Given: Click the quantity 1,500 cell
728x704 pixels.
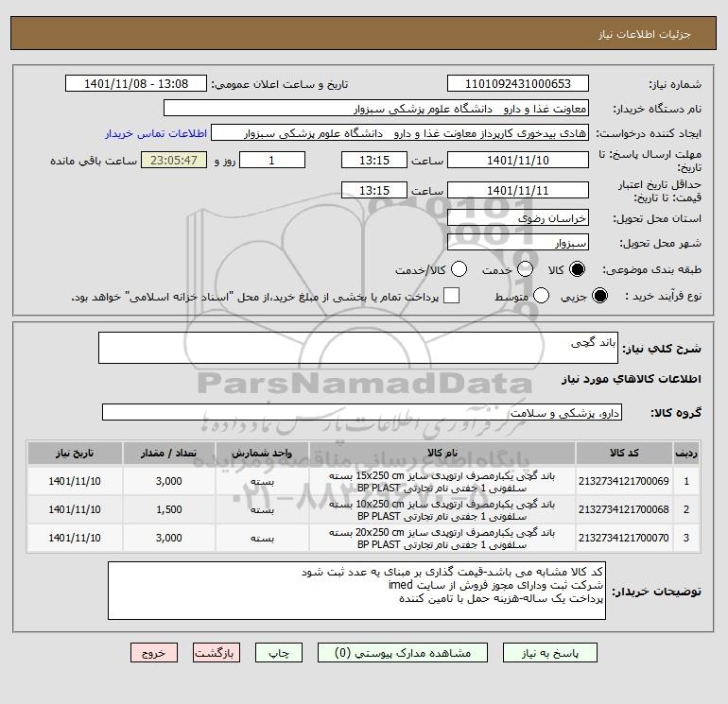Looking at the screenshot, I should click(x=169, y=509).
